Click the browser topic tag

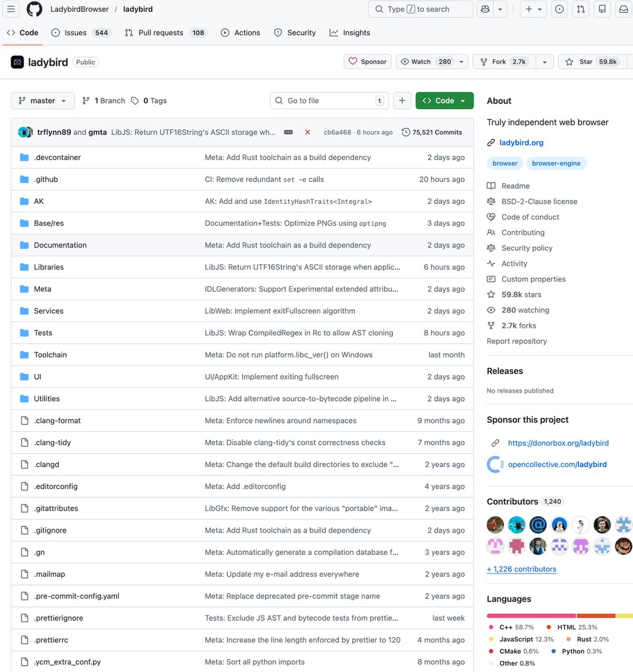(505, 164)
